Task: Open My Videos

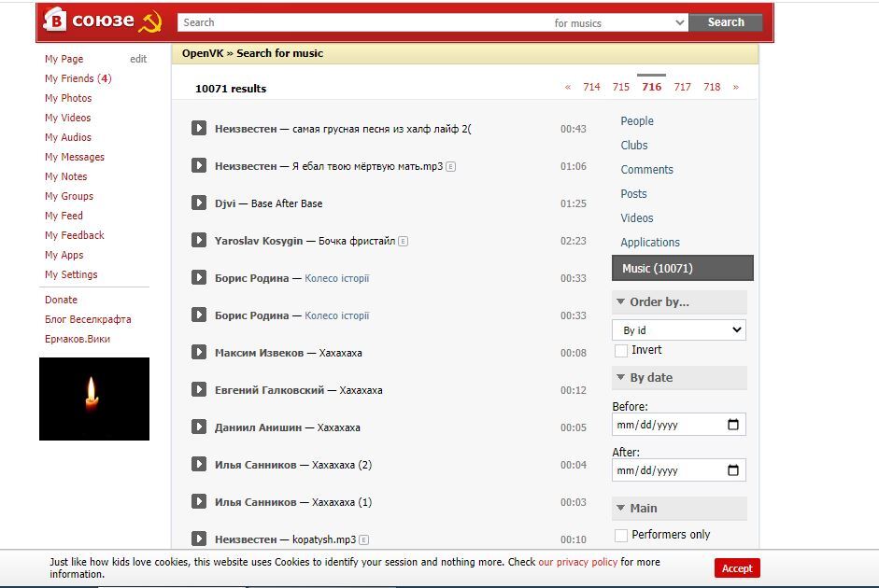Action: (x=67, y=118)
